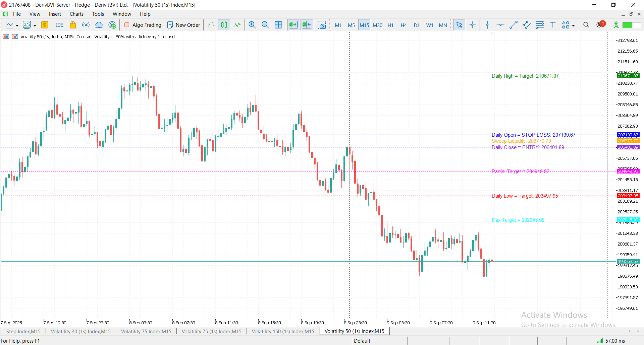
Task: Open the MetaEditor IDE
Action: (x=60, y=25)
